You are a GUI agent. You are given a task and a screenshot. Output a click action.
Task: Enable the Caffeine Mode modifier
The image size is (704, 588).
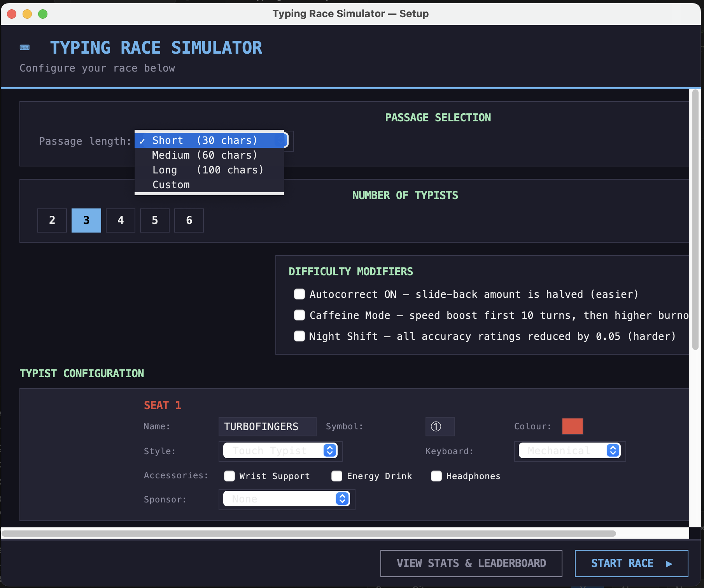(x=299, y=315)
